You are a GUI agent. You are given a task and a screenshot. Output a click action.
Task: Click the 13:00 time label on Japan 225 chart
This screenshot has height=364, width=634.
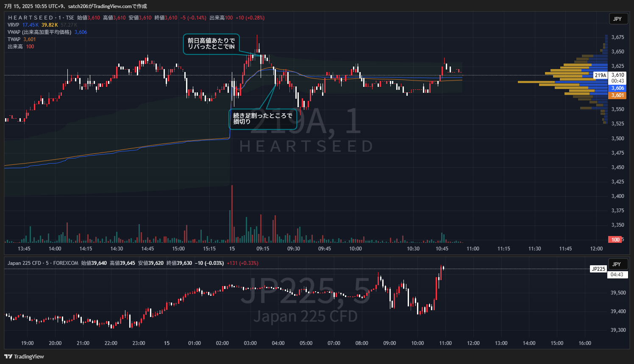(501, 343)
